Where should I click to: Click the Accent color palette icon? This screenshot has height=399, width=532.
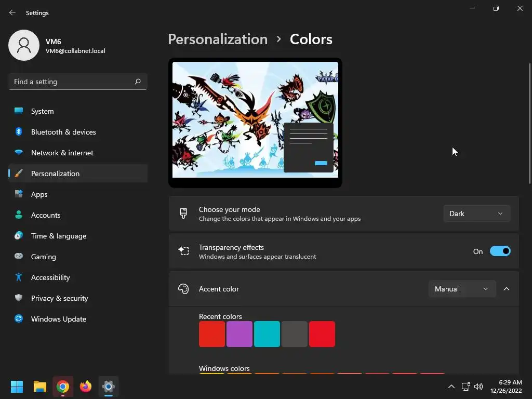pos(183,289)
